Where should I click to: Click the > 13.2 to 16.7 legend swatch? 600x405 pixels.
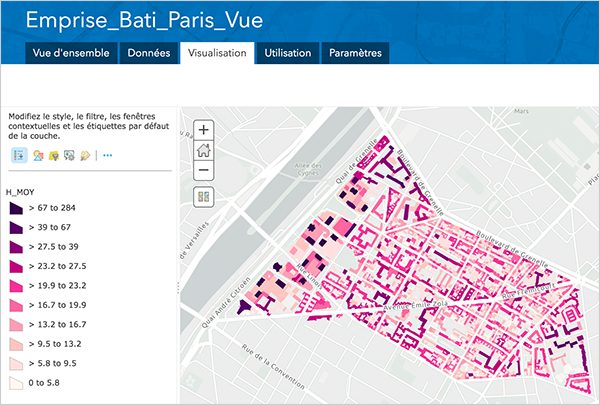point(16,325)
